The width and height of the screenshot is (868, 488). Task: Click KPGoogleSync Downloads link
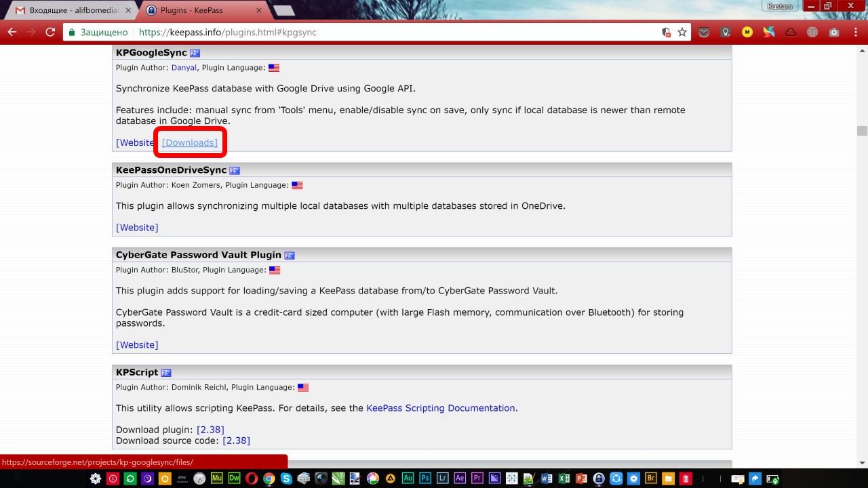[190, 142]
